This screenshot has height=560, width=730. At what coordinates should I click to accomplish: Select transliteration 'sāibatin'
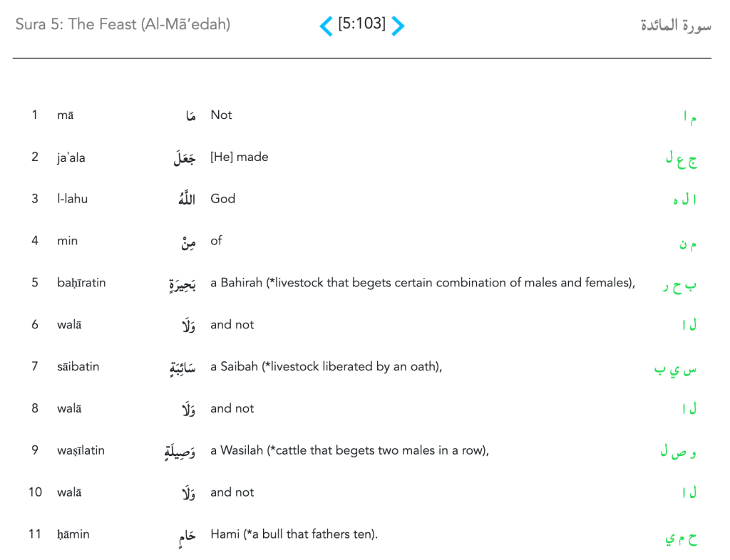click(78, 367)
